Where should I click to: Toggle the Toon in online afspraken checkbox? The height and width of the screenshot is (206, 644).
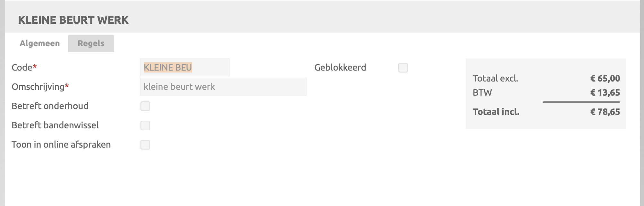145,145
